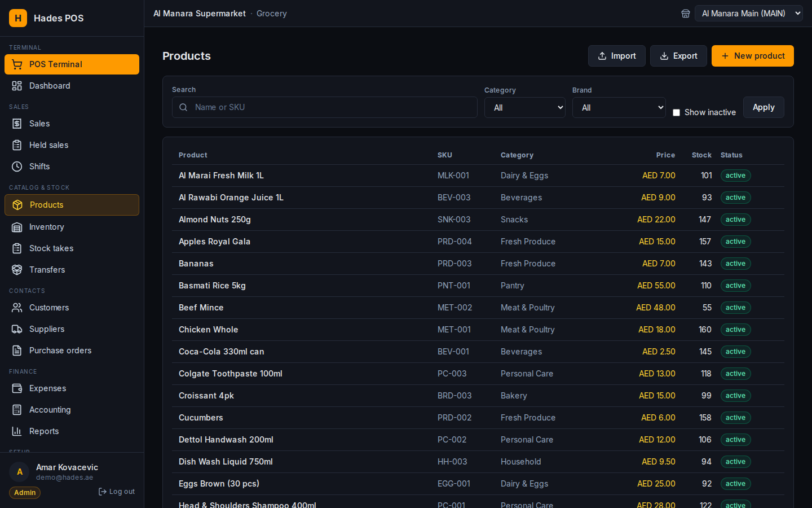
Task: Open the Dettol Handwash 200ml row
Action: [478, 440]
